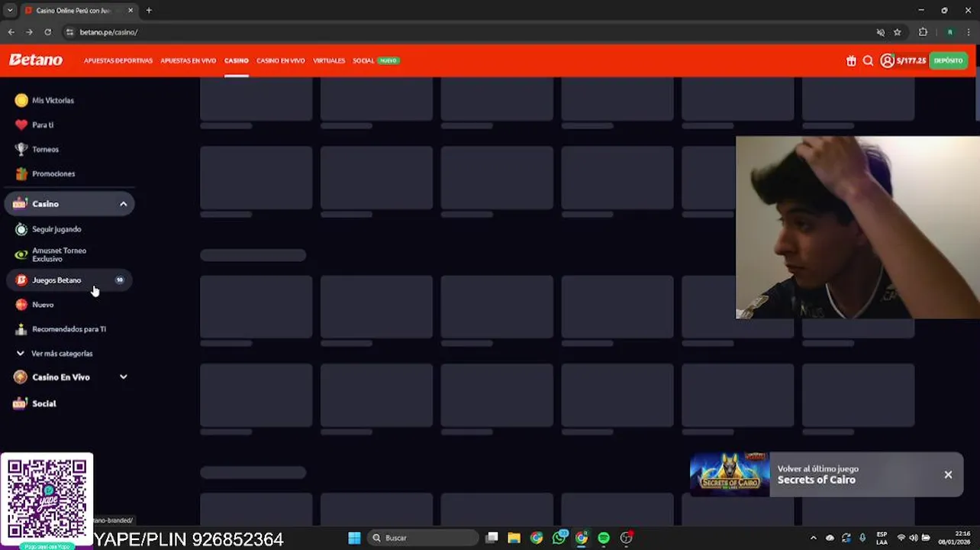
Task: Go back to the previous page
Action: (11, 32)
